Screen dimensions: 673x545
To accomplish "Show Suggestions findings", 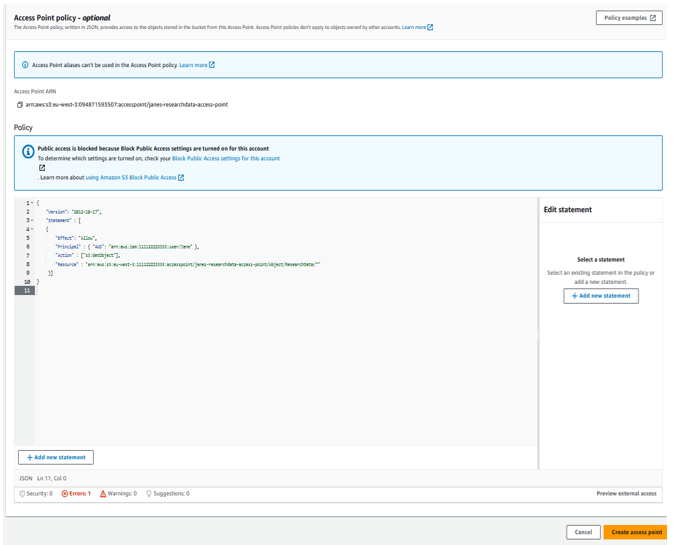I will (x=168, y=494).
